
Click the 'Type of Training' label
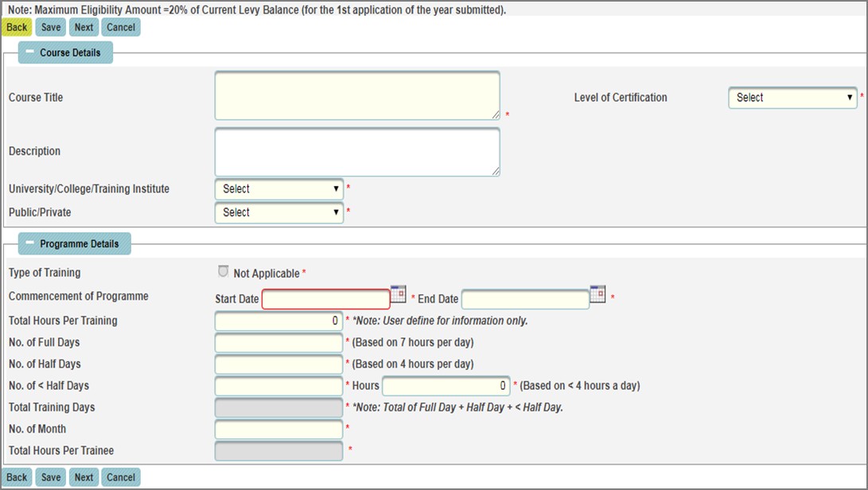coord(45,272)
